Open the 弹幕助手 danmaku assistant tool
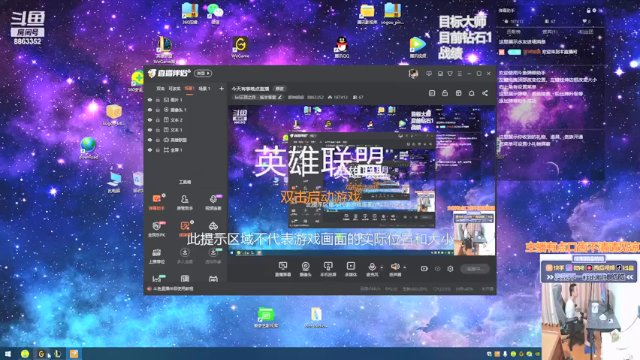 tap(157, 202)
